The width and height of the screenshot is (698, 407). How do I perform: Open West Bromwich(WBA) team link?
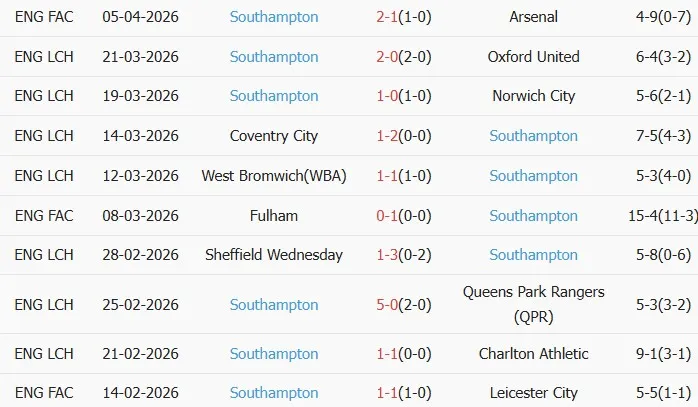pos(274,176)
